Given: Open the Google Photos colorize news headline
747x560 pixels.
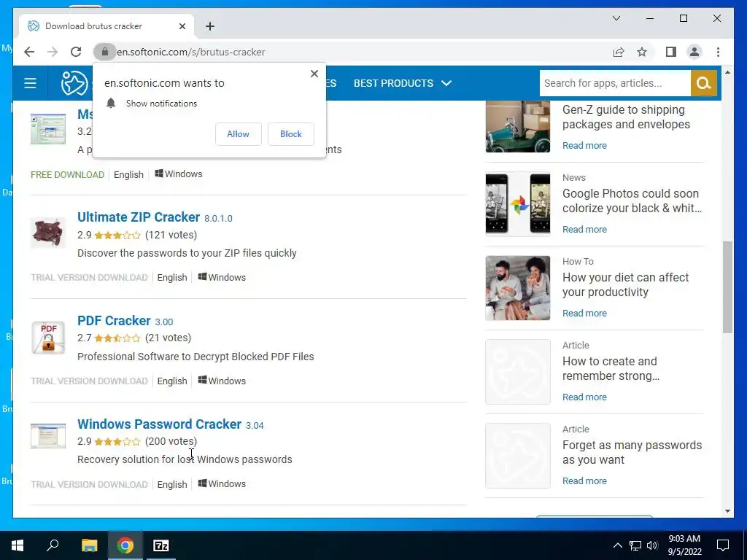Looking at the screenshot, I should tap(632, 201).
